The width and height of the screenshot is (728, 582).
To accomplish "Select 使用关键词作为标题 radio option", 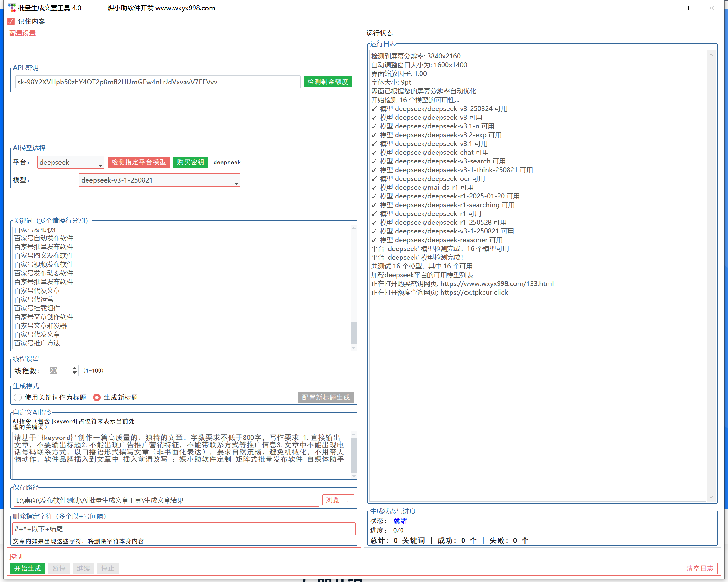I will [x=18, y=397].
